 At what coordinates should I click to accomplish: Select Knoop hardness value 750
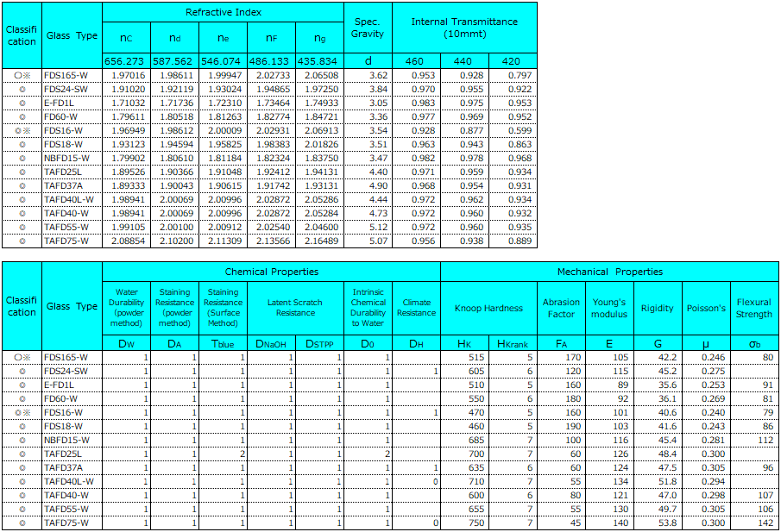point(476,523)
